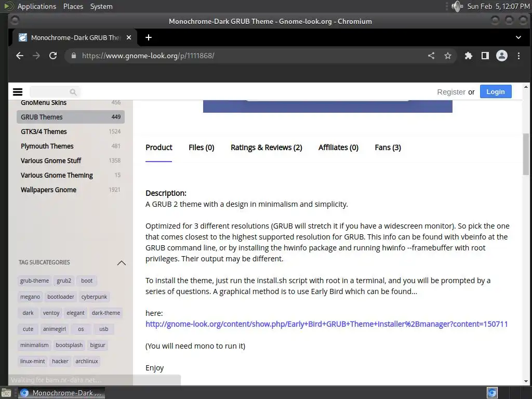This screenshot has height=399, width=532.
Task: Share this page icon
Action: (431, 56)
